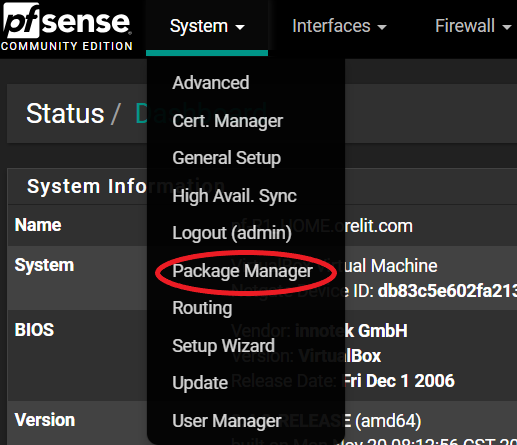Screen dimensions: 517x445
Task: Choose General Setup in the menu
Action: click(227, 158)
